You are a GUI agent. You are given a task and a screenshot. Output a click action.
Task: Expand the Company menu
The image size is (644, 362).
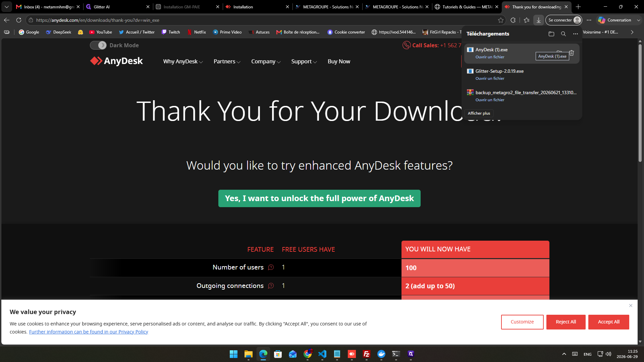pos(266,61)
